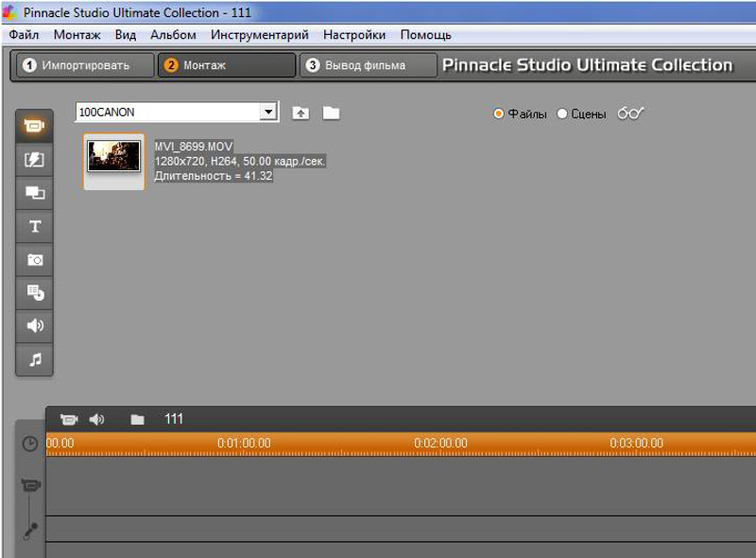Open the Videos album tab in sidebar
The width and height of the screenshot is (756, 558).
click(34, 126)
